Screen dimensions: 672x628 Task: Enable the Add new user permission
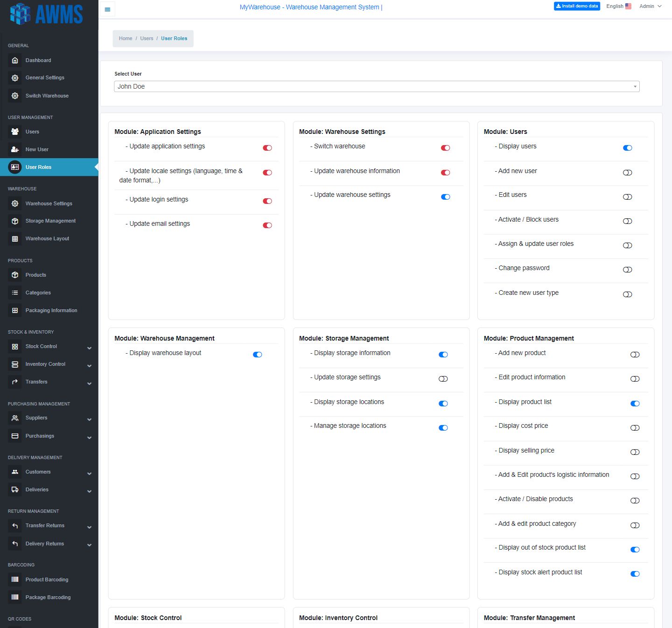point(628,173)
